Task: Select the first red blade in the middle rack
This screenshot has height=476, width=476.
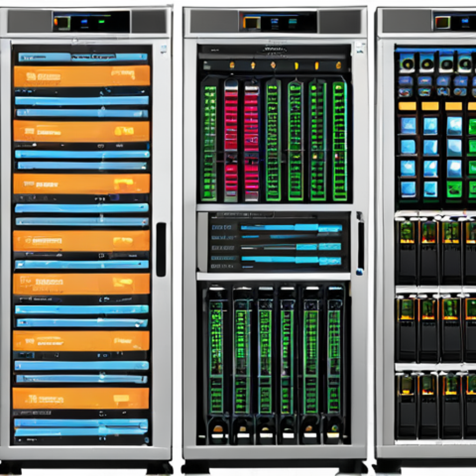Action: point(231,140)
